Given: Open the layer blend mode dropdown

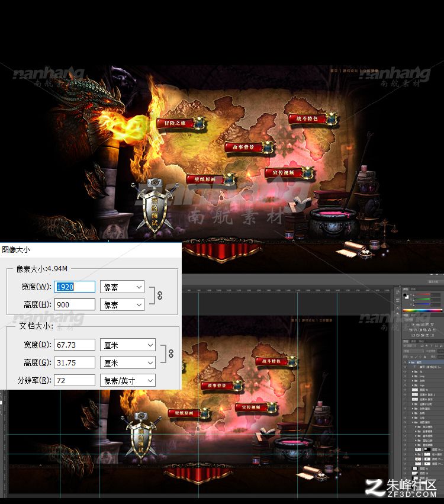Looking at the screenshot, I should tap(413, 351).
